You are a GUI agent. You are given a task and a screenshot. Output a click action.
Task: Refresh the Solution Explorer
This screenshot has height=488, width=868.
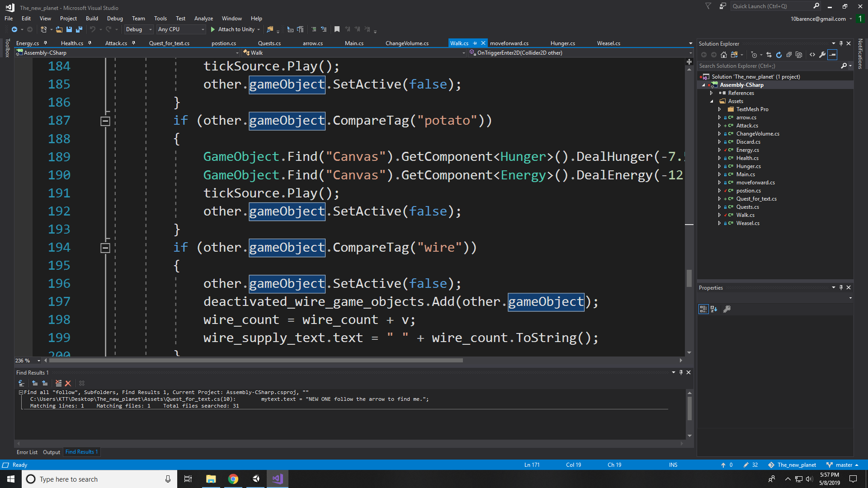click(x=779, y=55)
